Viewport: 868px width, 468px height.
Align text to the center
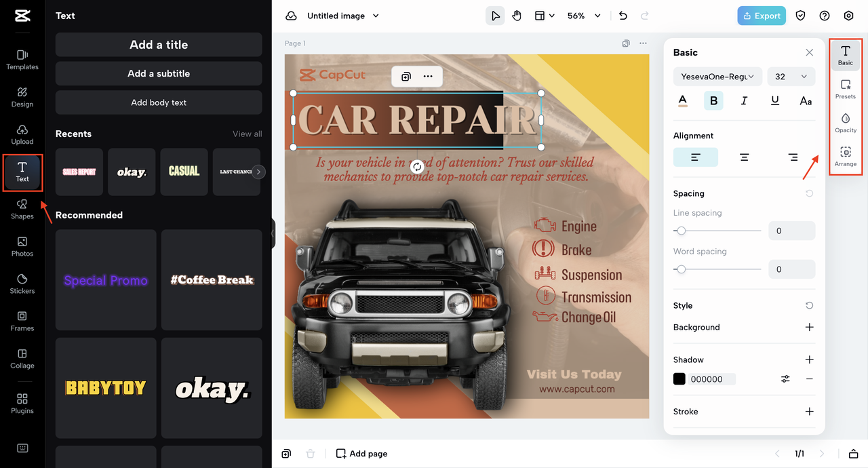click(744, 157)
